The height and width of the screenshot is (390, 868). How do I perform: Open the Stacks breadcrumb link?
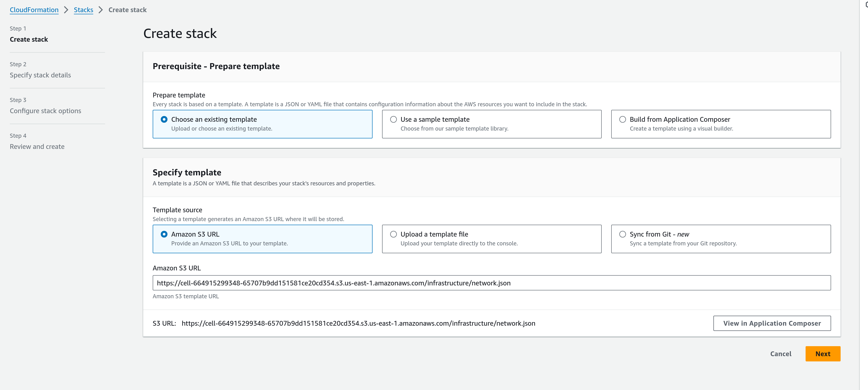tap(83, 10)
